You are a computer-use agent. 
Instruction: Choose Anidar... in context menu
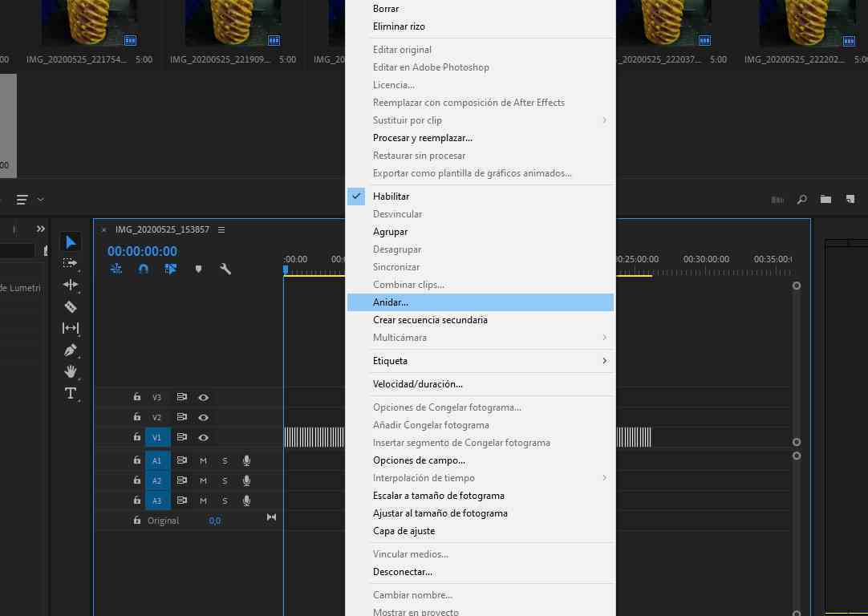click(x=481, y=302)
